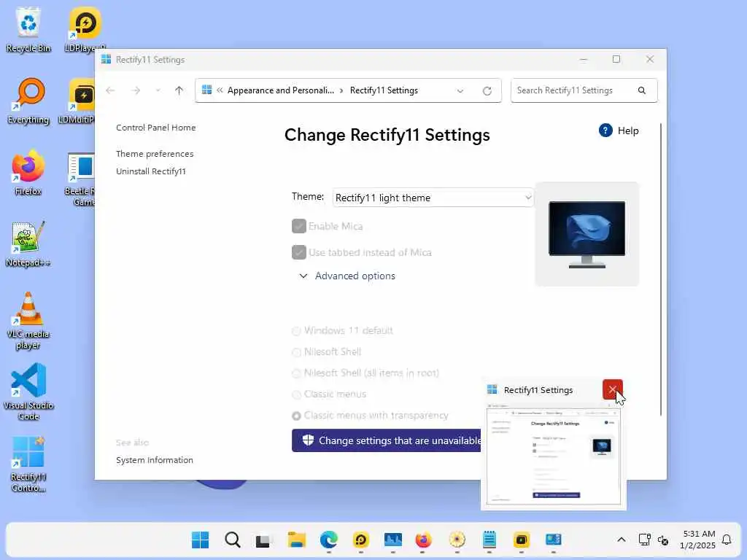This screenshot has width=747, height=560.
Task: Open File Explorer from the taskbar
Action: 296,540
